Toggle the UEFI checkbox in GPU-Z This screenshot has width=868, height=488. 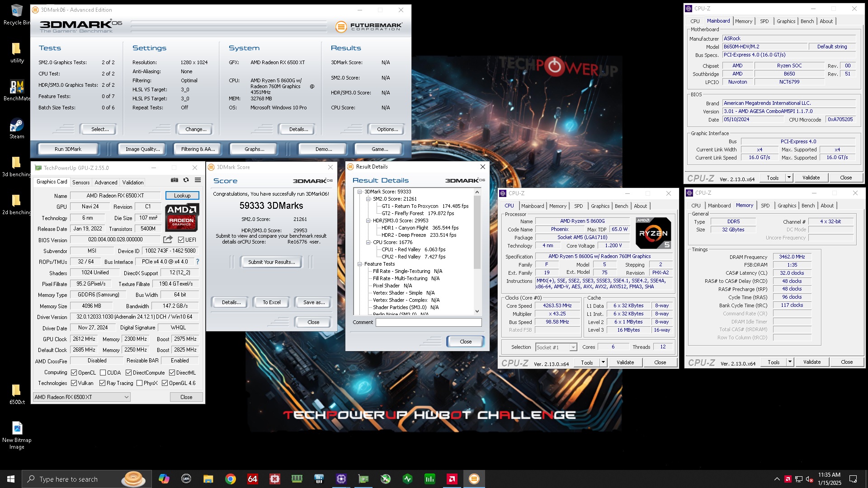coord(181,240)
